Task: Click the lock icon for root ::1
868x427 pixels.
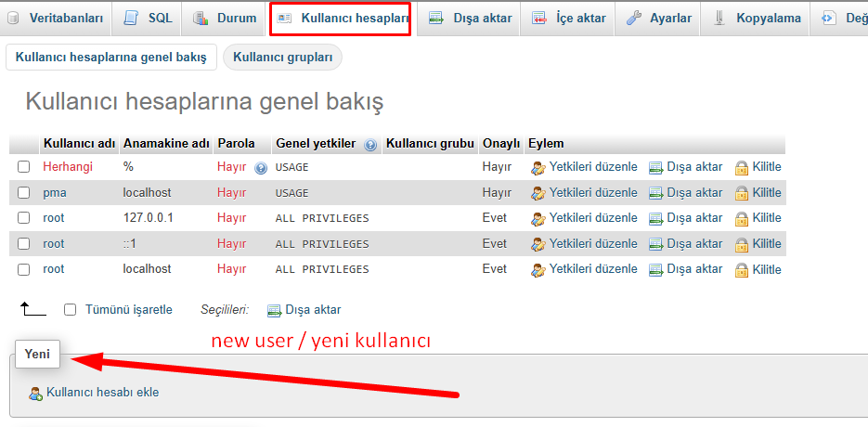Action: [x=742, y=245]
